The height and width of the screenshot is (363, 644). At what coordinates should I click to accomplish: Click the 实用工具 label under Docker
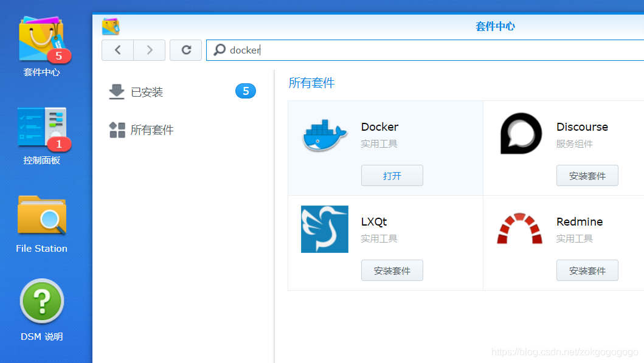click(379, 144)
